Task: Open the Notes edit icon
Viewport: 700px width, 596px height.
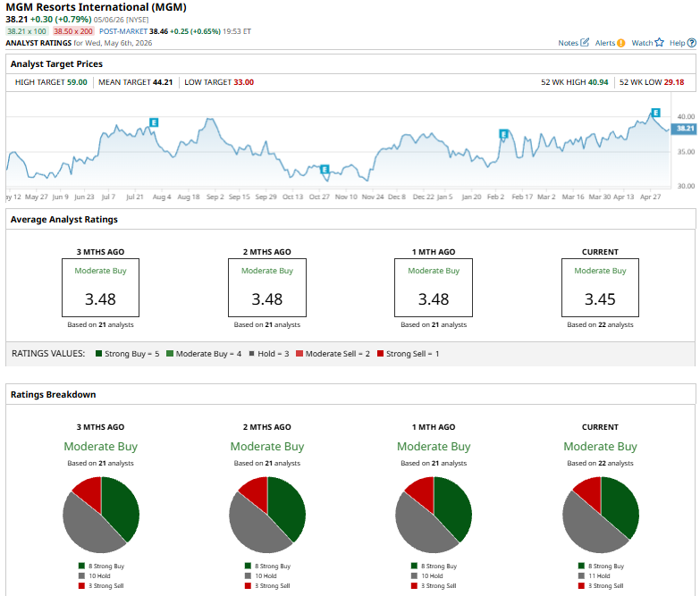Action: click(x=585, y=42)
